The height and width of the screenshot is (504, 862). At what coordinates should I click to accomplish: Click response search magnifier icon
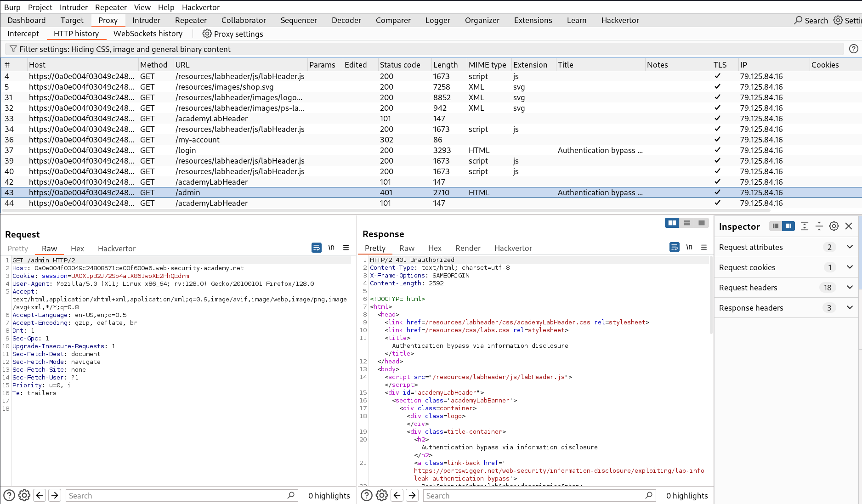(649, 495)
